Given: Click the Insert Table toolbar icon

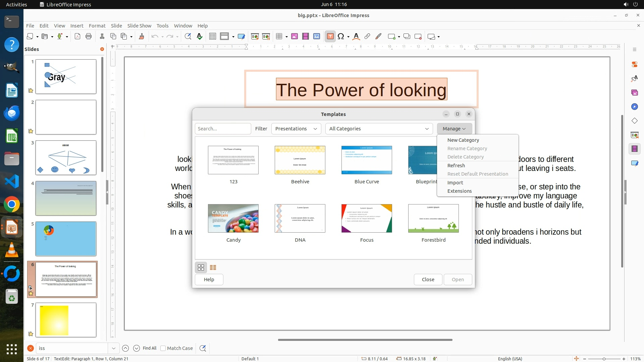Looking at the screenshot, I should click(279, 37).
